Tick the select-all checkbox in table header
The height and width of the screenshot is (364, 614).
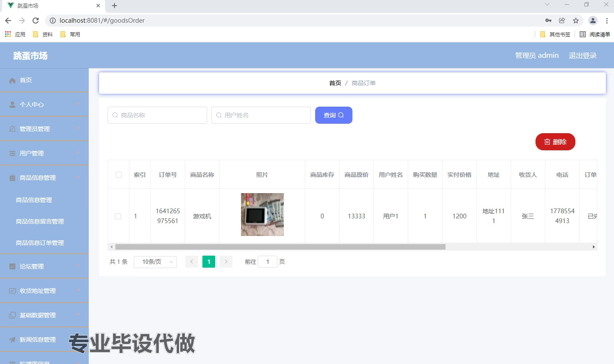(x=119, y=175)
